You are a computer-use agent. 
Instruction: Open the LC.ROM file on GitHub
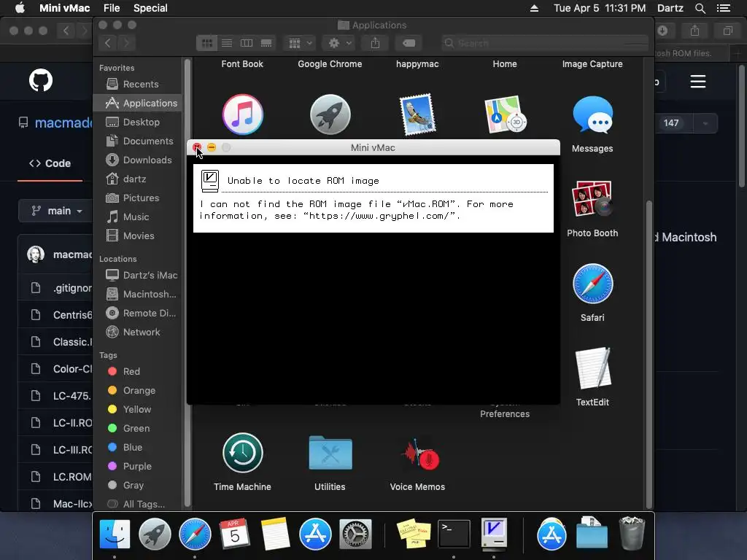pos(72,477)
